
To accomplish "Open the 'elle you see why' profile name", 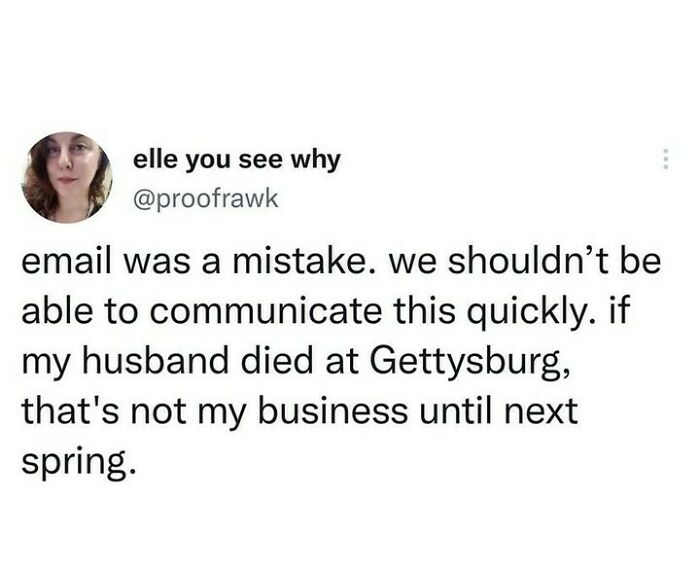I will [x=237, y=160].
